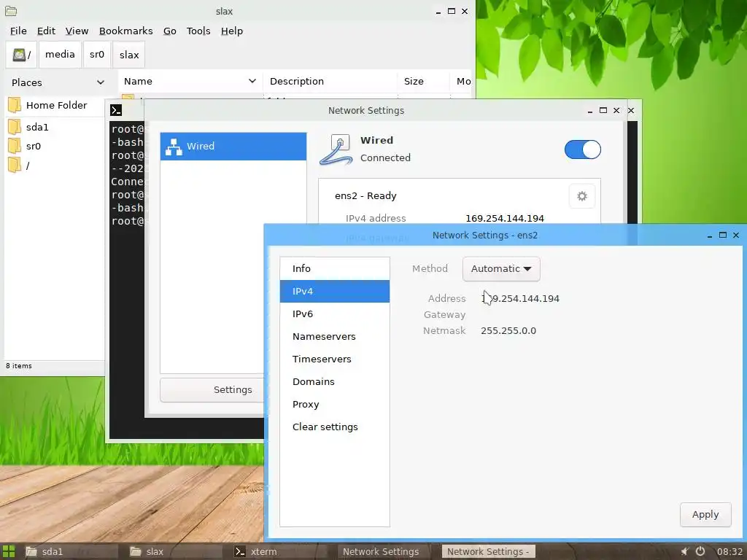
Task: Open ens2 settings with the gear icon
Action: tap(582, 196)
